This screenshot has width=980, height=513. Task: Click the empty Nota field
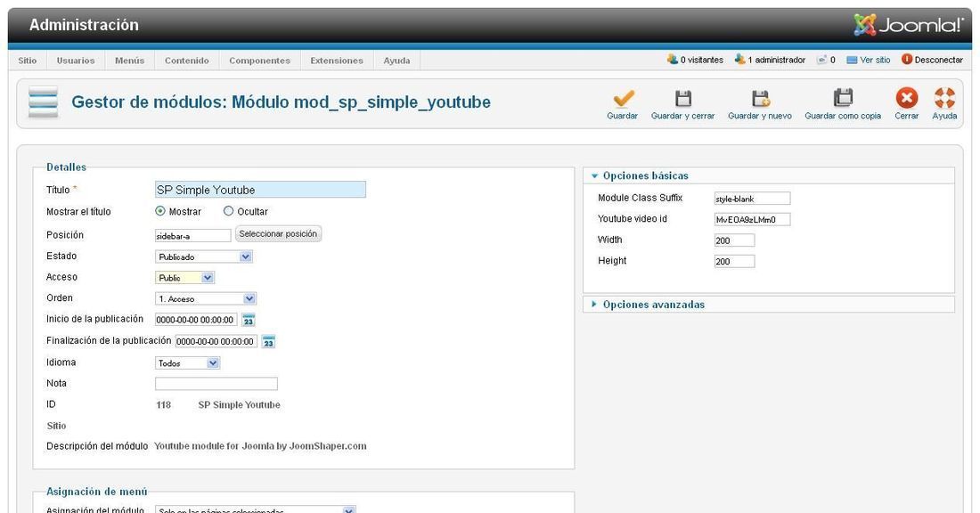(216, 384)
